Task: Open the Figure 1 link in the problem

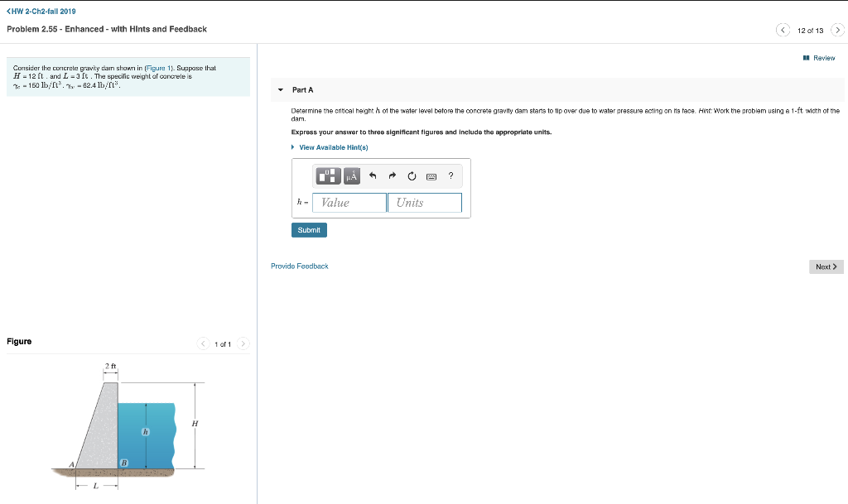Action: [x=158, y=68]
